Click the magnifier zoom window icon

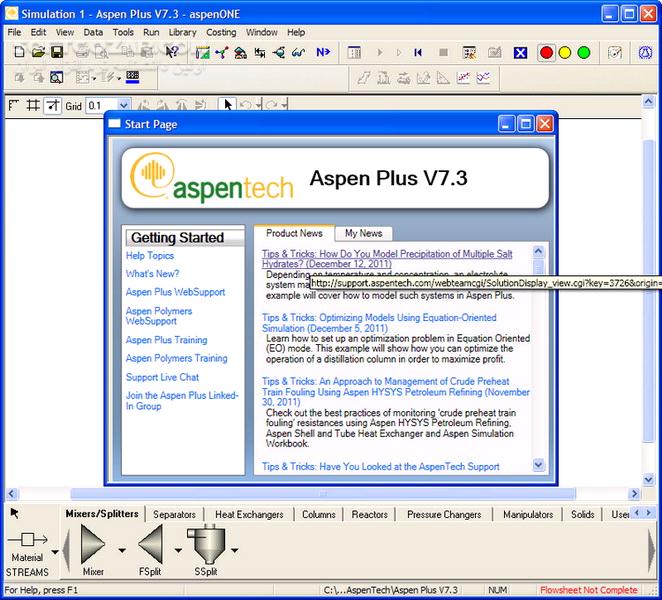click(x=57, y=77)
